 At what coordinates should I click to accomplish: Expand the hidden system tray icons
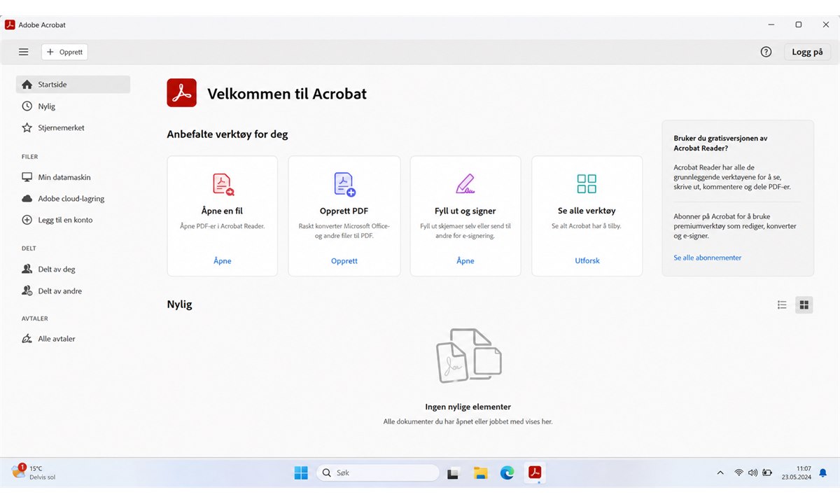coord(720,473)
